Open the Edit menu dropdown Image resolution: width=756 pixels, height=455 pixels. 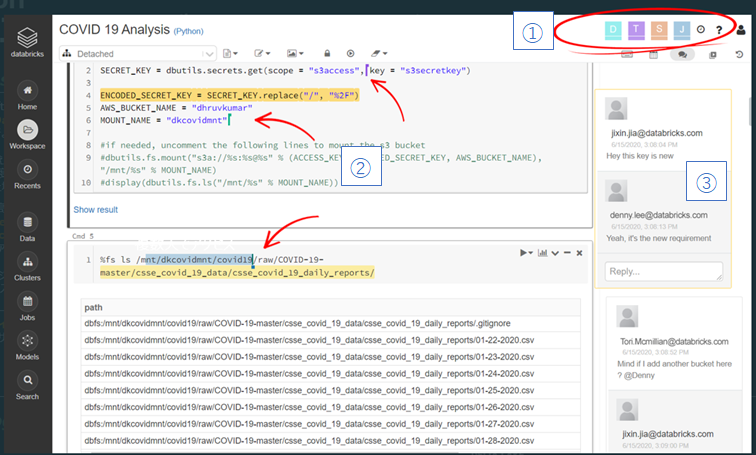click(x=262, y=53)
